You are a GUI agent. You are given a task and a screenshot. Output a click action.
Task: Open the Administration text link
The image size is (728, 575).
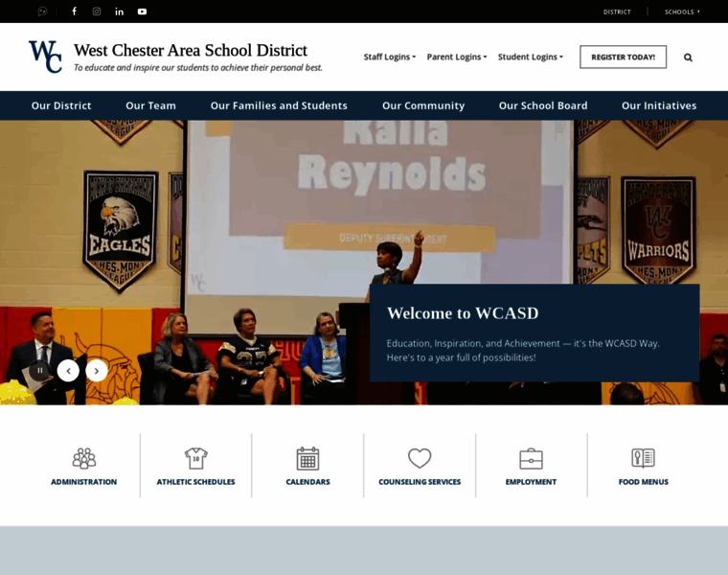pos(84,482)
